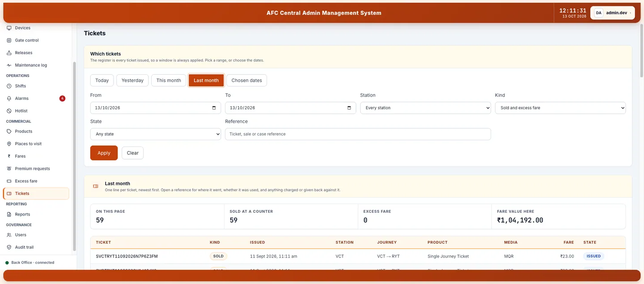Click the Clear button
This screenshot has width=644, height=284.
pos(132,153)
